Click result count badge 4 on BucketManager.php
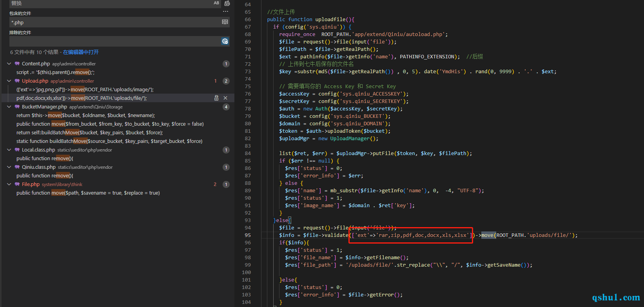This screenshot has width=644, height=307. pyautogui.click(x=226, y=107)
